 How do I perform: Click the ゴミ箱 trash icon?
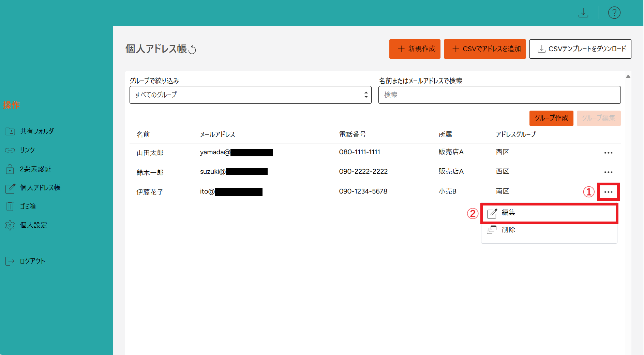click(10, 207)
